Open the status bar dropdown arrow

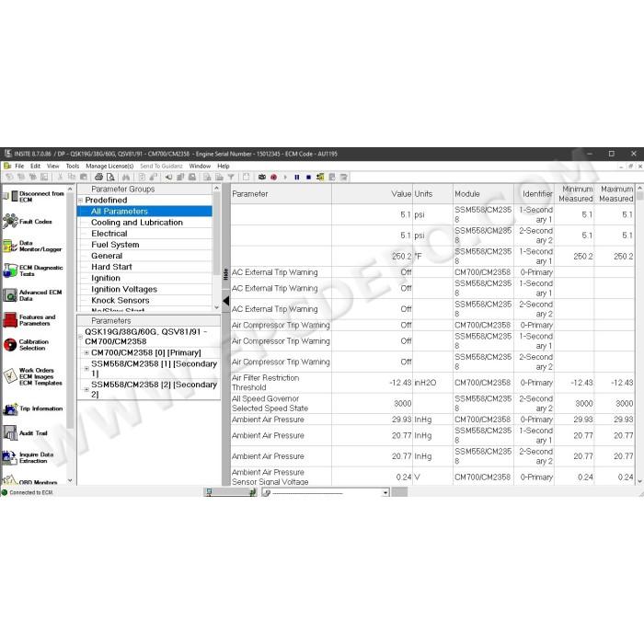pos(385,492)
